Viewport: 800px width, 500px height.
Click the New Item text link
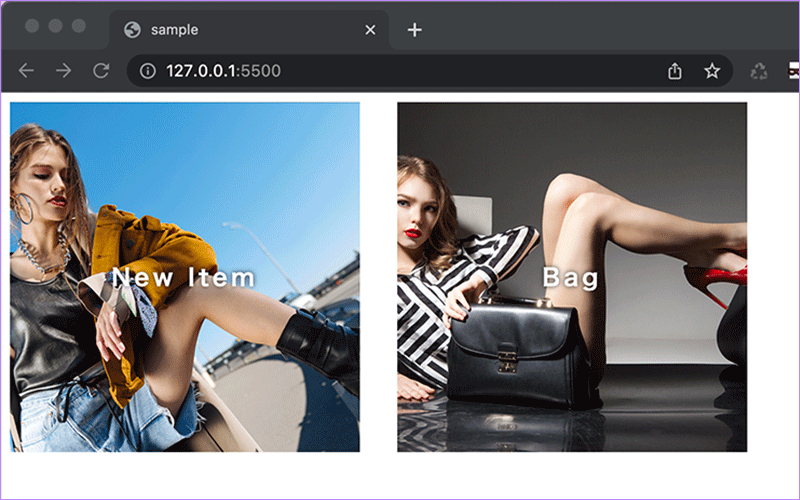(184, 278)
